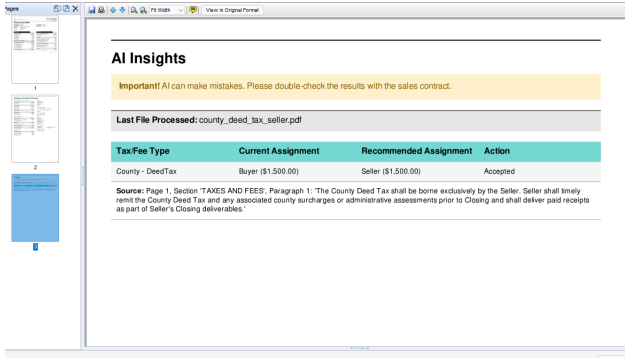Click the yellow comment annotation icon
Image resolution: width=632 pixels, height=361 pixels.
pyautogui.click(x=193, y=10)
